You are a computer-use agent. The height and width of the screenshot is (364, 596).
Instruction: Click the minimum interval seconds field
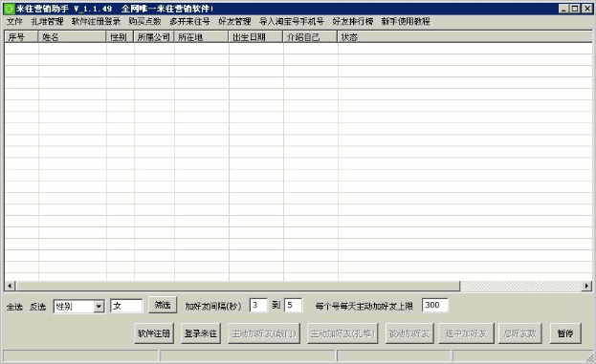(258, 305)
